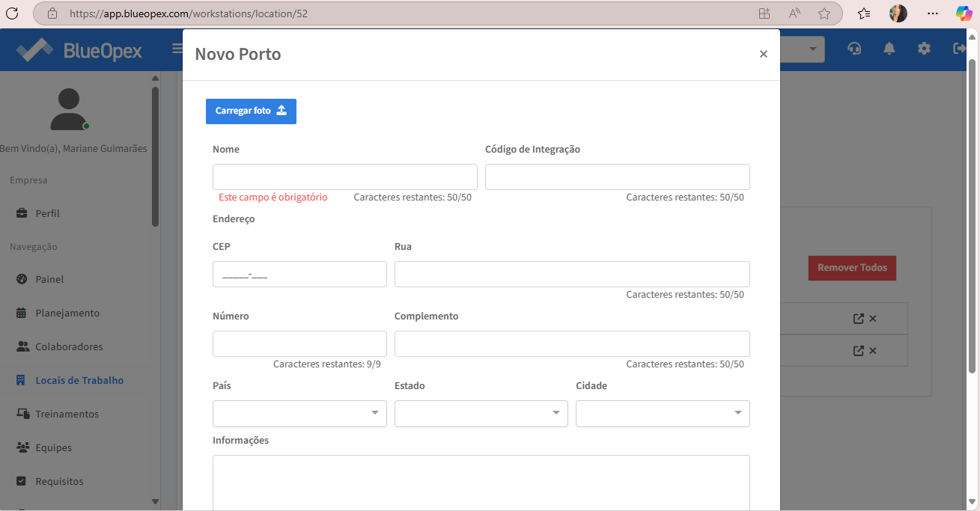Click the Colaboradores people icon

point(22,346)
